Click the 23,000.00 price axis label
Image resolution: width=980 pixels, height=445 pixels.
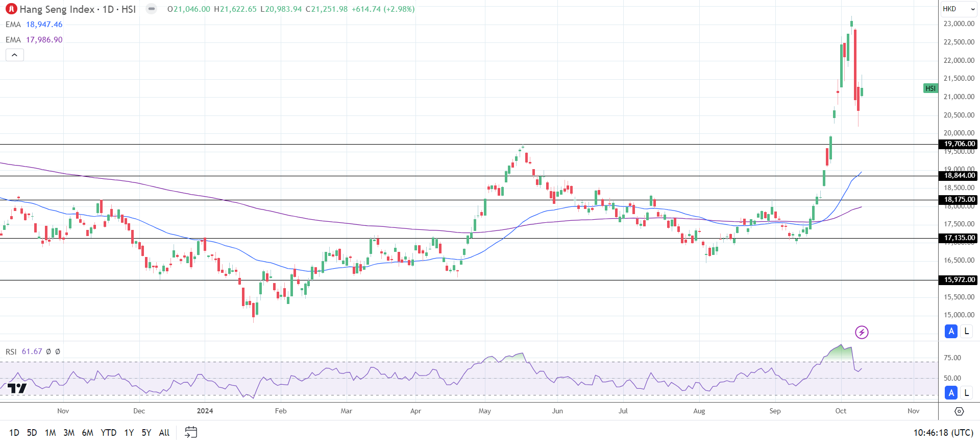coord(959,24)
